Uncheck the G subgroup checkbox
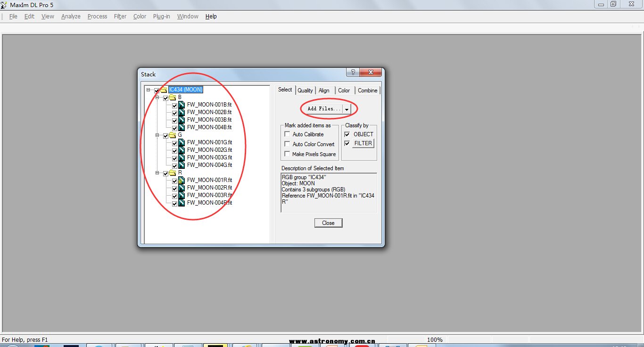Screen dimensions: 644x347 [165, 136]
